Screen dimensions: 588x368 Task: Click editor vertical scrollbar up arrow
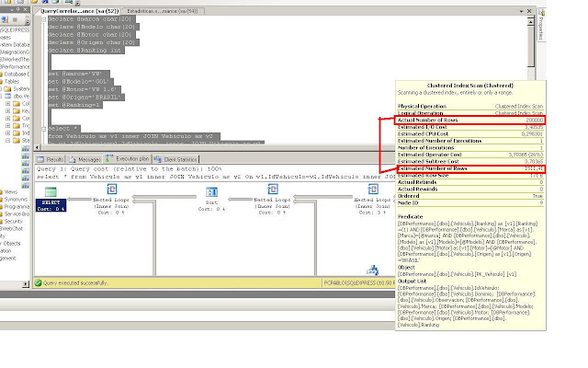pyautogui.click(x=530, y=22)
